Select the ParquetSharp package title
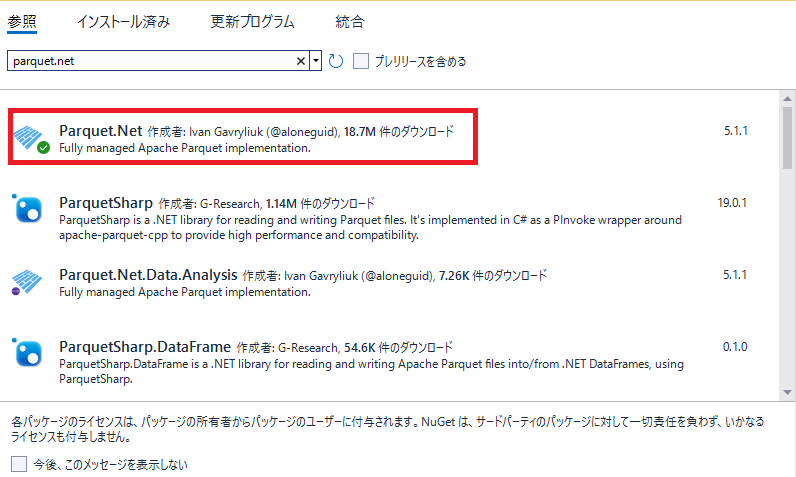This screenshot has width=796, height=477. [106, 203]
